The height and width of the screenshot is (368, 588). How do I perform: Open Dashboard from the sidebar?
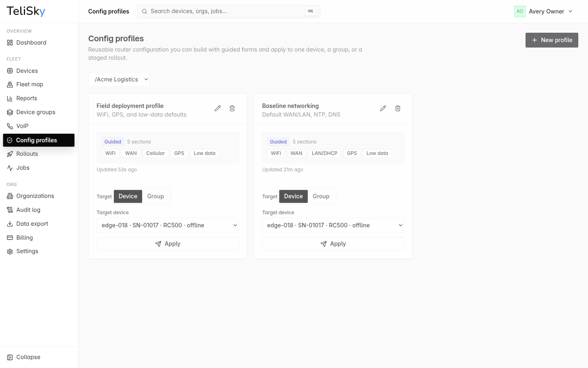point(39,43)
